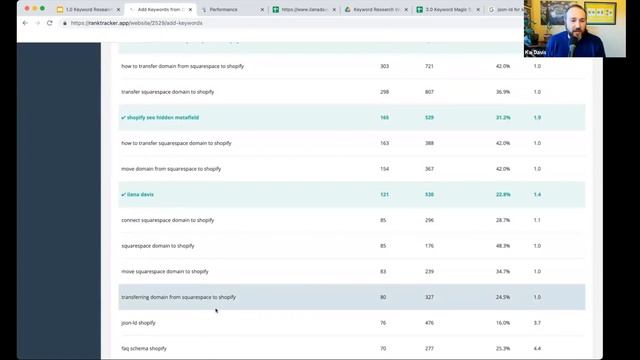Viewport: 640px width, 360px height.
Task: Close the '1.0 Keyword Research' tab
Action: tap(118, 9)
